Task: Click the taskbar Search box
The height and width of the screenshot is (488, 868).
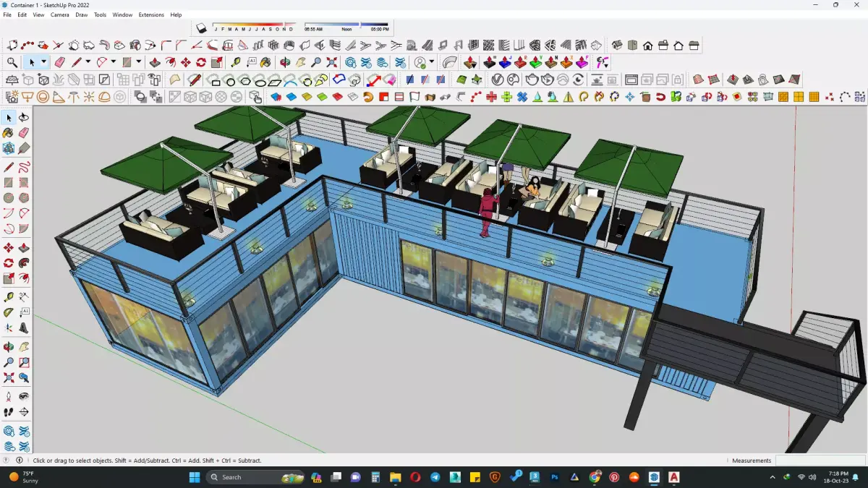Action: click(255, 477)
